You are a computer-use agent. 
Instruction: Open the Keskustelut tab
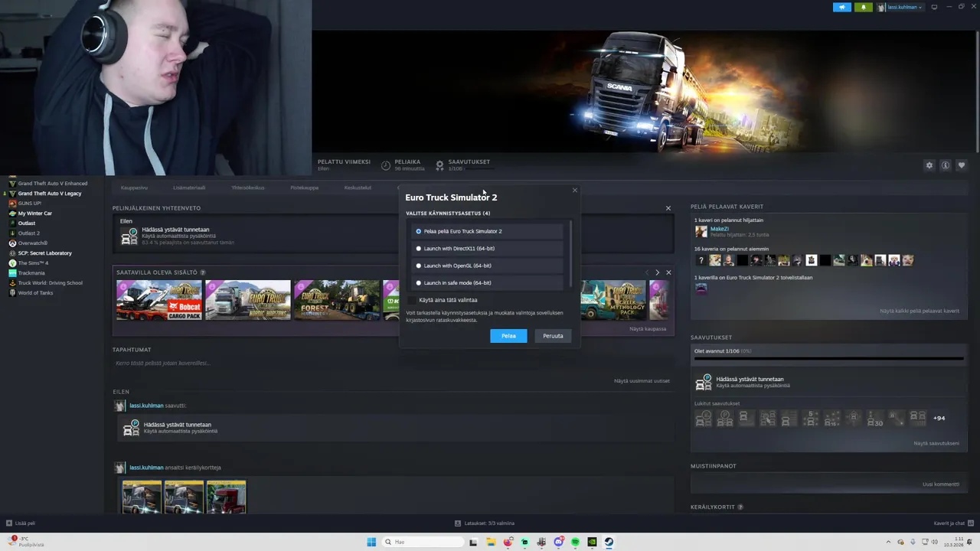pyautogui.click(x=358, y=187)
